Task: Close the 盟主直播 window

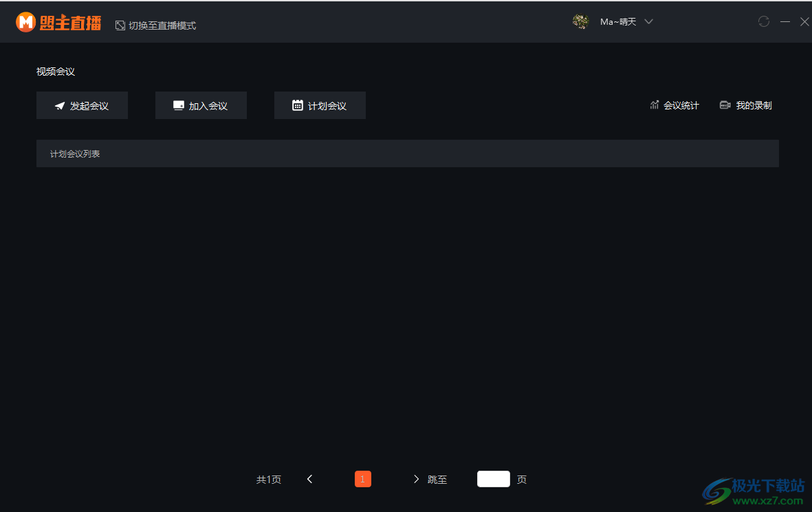Action: [804, 22]
